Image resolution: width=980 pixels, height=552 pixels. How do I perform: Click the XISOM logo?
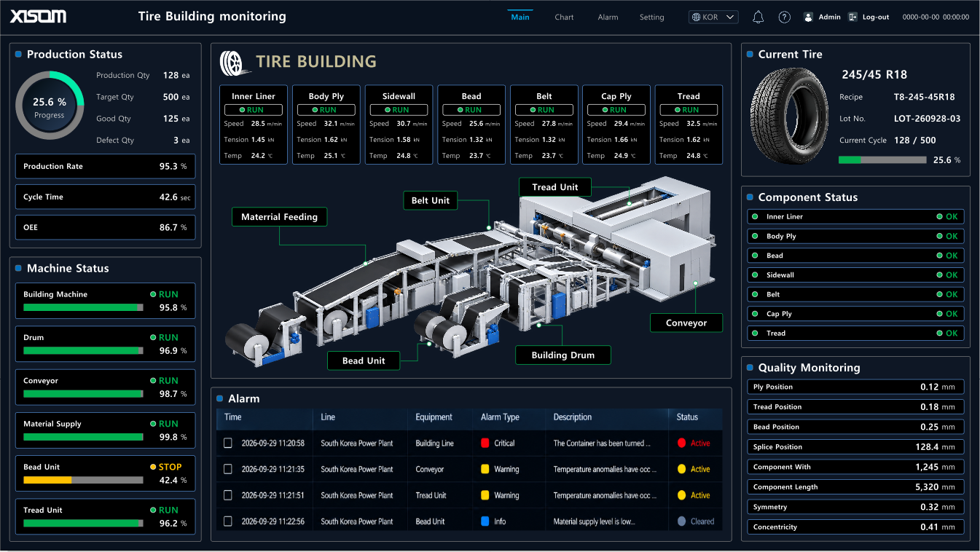click(38, 16)
